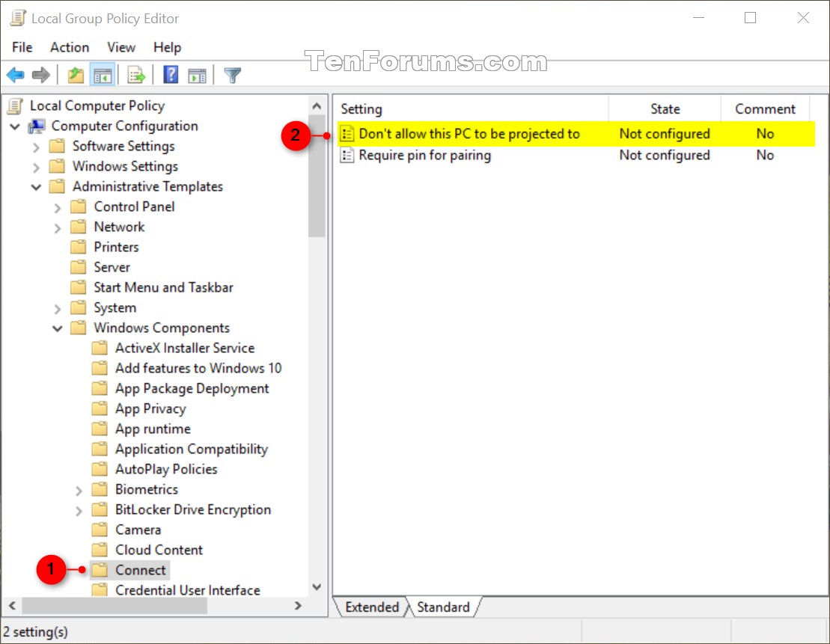Toggle the Show/Hide Console Tree button

[103, 74]
